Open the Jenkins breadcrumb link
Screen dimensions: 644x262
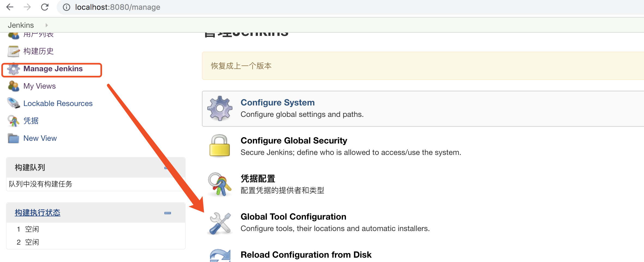point(21,25)
